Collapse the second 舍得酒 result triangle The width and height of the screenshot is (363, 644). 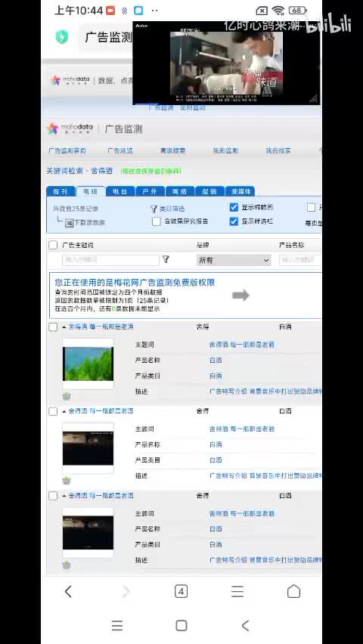64,411
